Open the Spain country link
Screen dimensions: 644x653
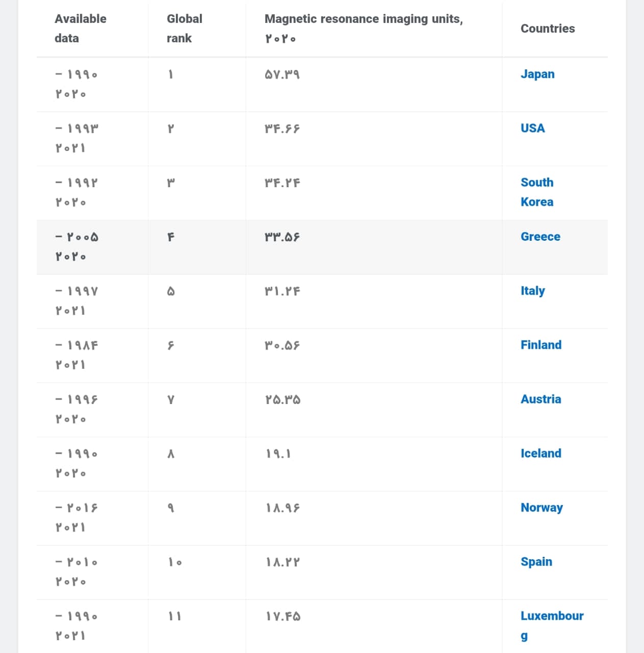536,562
